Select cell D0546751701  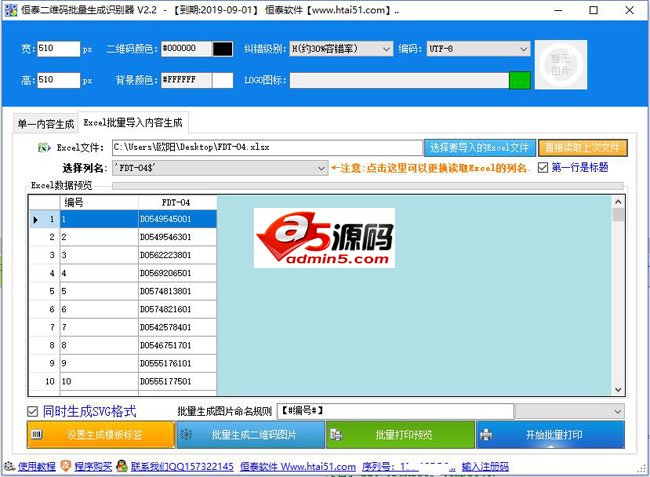[x=177, y=345]
